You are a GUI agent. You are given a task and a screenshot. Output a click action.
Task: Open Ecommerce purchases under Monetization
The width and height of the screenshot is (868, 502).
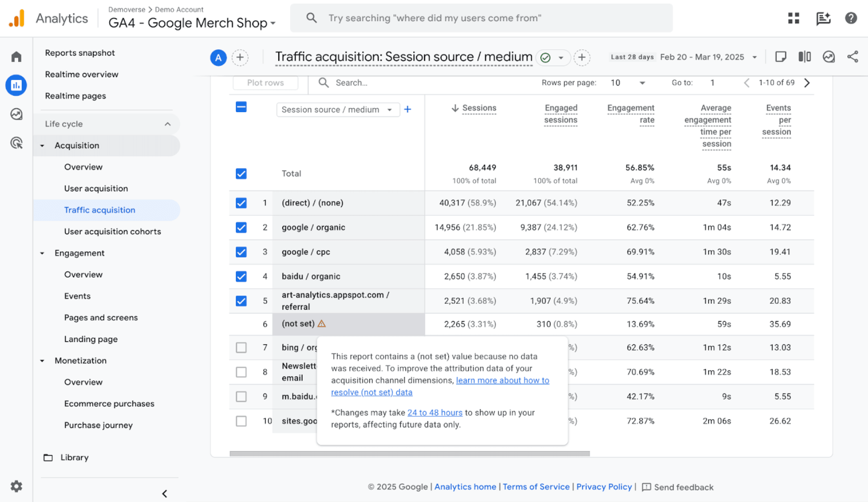[x=109, y=403]
